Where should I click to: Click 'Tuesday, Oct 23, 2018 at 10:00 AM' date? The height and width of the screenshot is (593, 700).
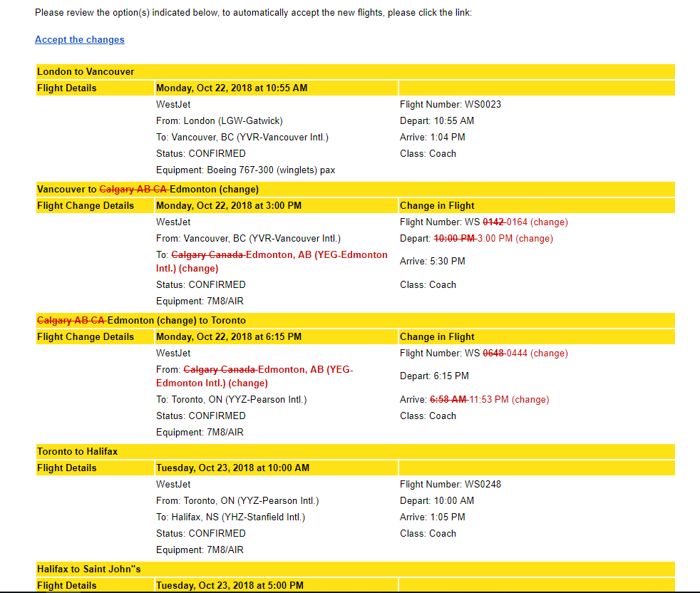click(x=232, y=468)
